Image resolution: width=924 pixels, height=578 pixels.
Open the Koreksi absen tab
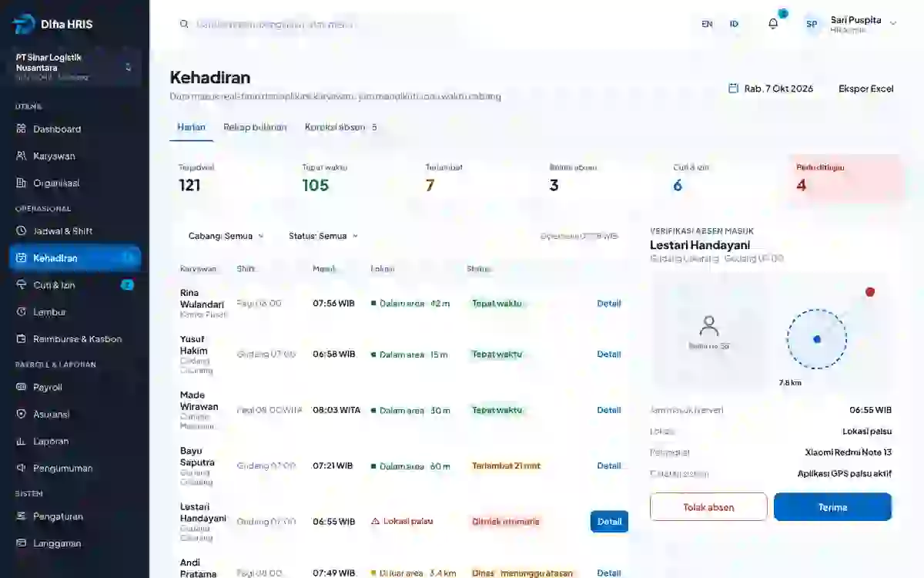point(341,127)
